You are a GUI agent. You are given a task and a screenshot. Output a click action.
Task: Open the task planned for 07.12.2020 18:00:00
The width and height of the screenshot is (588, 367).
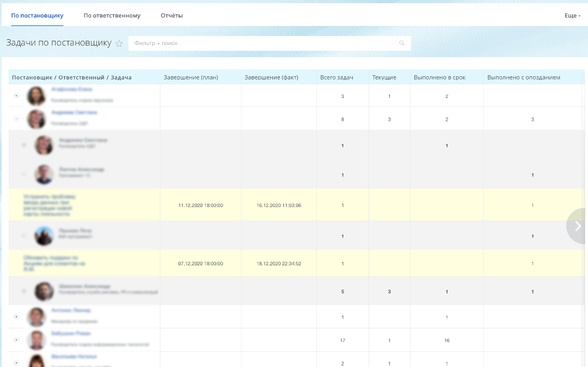point(55,264)
